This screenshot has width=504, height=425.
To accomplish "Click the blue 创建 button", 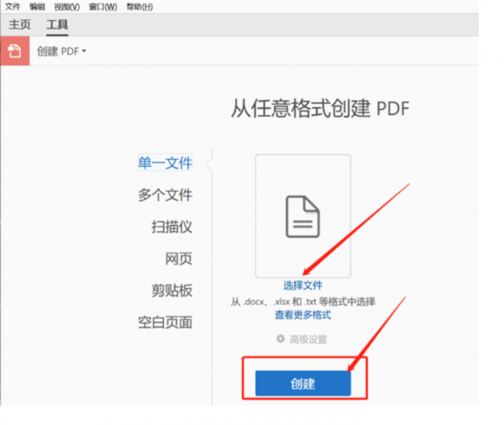I will tap(302, 383).
